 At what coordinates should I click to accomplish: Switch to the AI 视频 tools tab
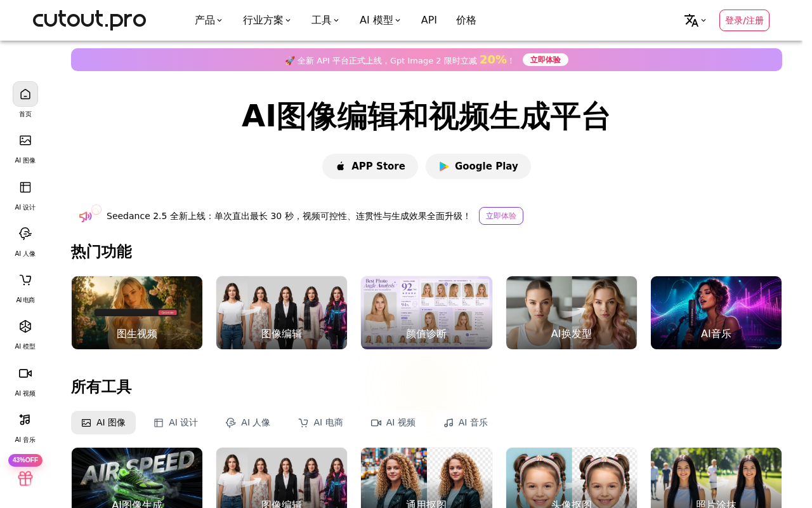coord(393,423)
